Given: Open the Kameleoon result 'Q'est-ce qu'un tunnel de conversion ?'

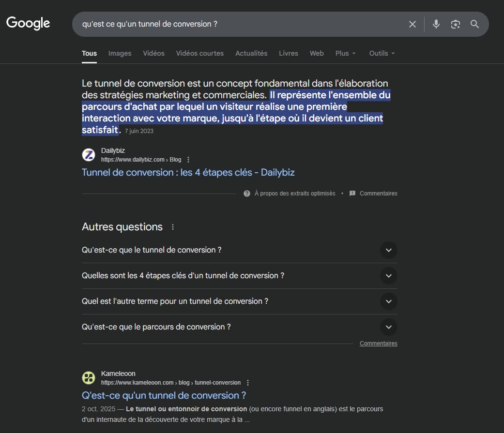Looking at the screenshot, I should click(x=164, y=395).
